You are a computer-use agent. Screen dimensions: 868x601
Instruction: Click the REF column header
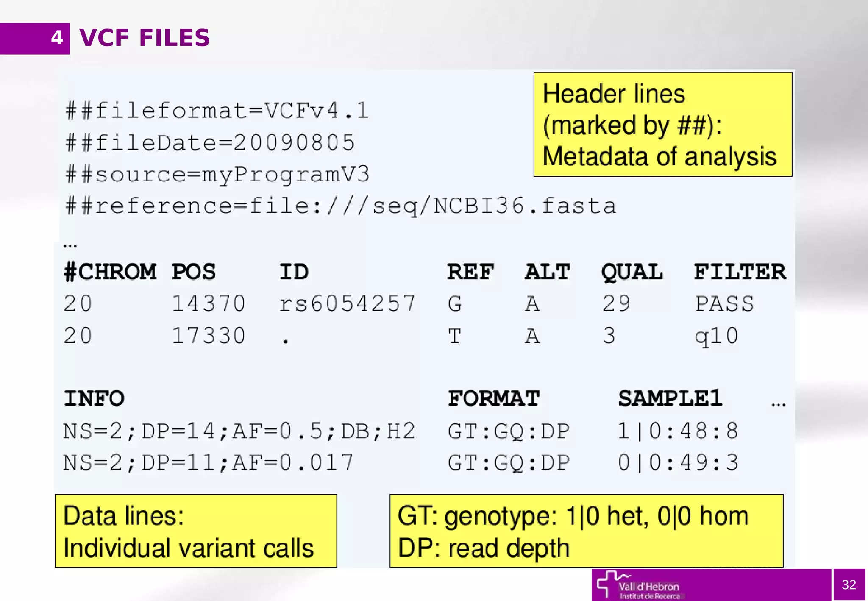470,272
